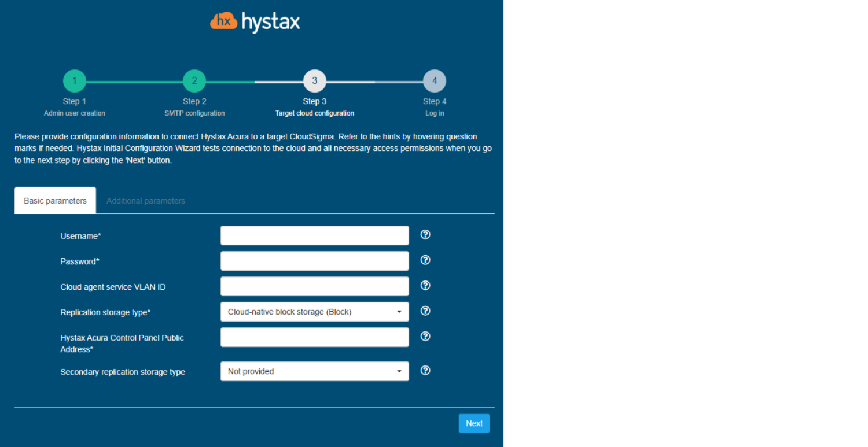Image resolution: width=868 pixels, height=447 pixels.
Task: Click the Hystax logo at top
Action: (255, 22)
